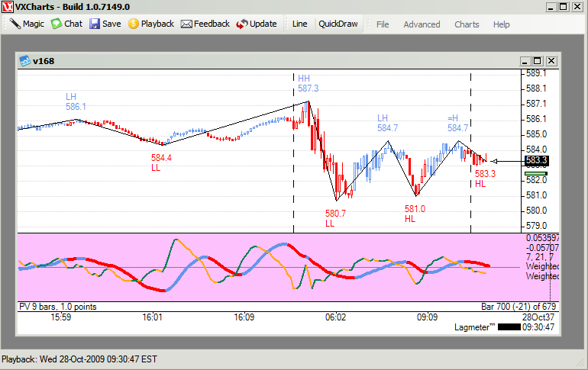This screenshot has height=370, width=588.
Task: Expand the Charts menu
Action: point(467,24)
